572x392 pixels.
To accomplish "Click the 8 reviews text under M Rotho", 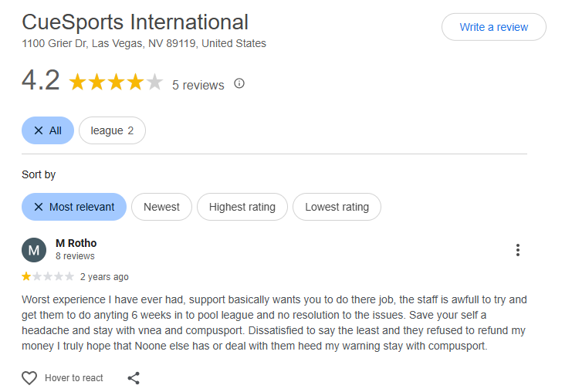I will click(75, 256).
